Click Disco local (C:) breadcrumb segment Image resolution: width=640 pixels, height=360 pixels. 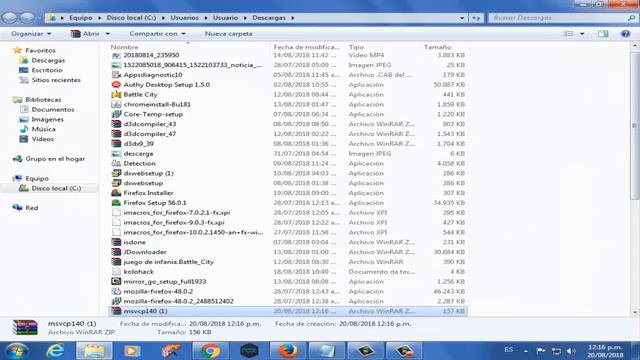[131, 18]
